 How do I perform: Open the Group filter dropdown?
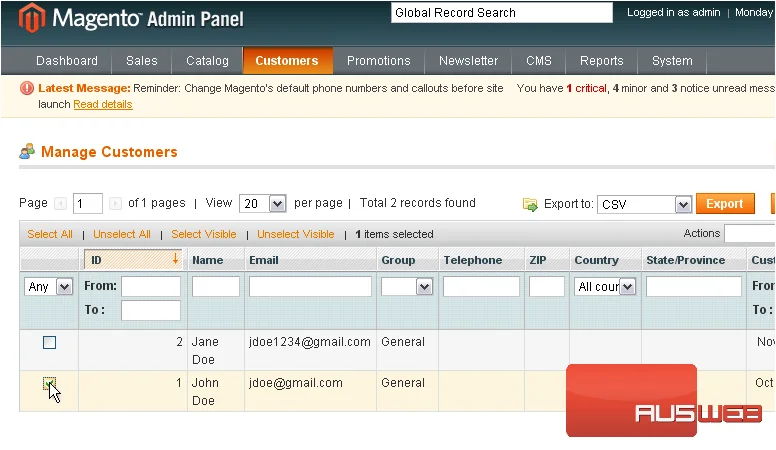click(407, 287)
